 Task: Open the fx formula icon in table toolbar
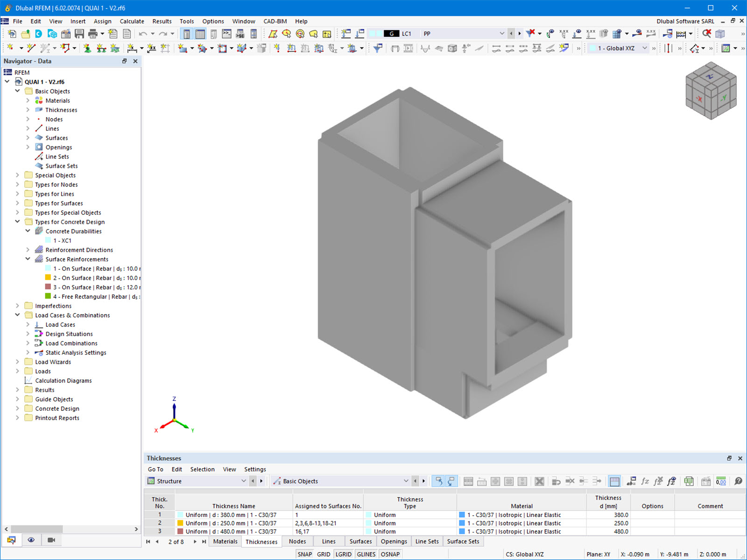(645, 481)
